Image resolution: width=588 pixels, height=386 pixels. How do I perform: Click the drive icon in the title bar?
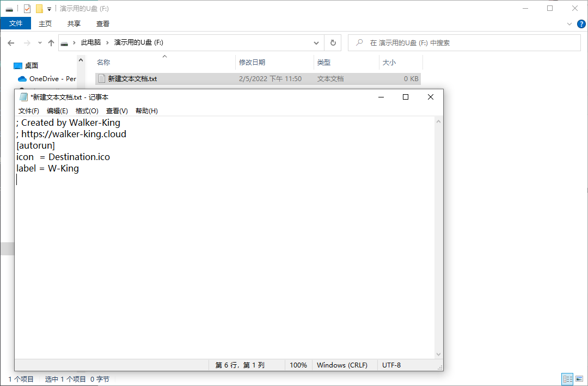point(9,8)
